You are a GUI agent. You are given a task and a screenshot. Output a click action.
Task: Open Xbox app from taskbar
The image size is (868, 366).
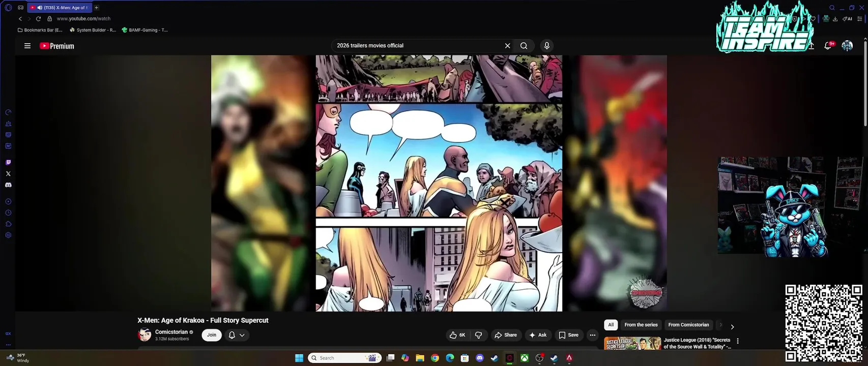(524, 358)
